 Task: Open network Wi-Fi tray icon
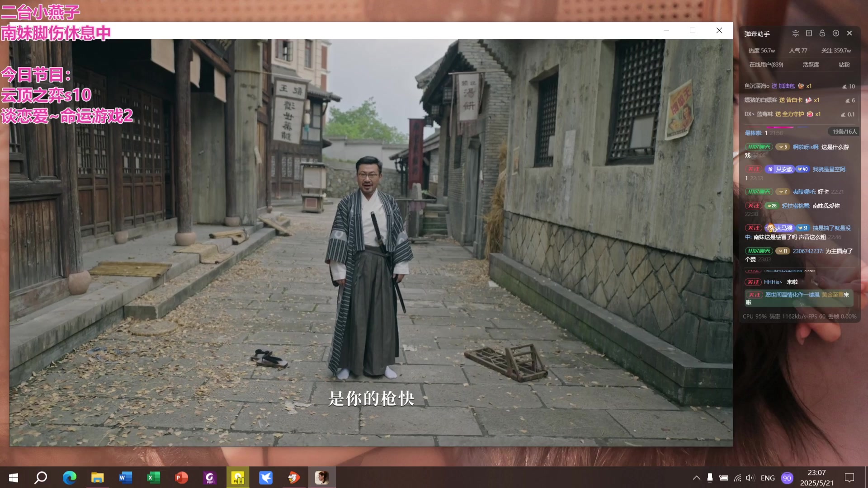pos(737,478)
